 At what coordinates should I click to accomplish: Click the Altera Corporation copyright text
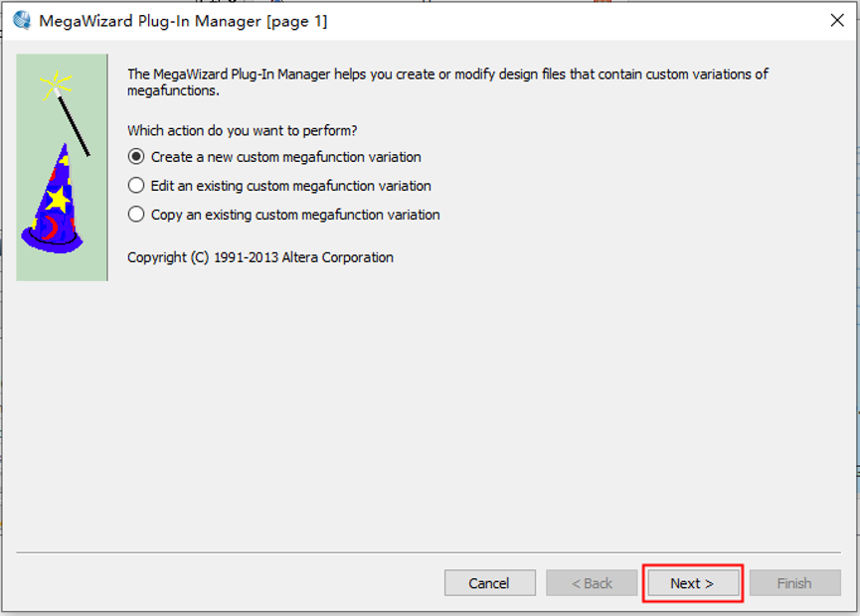tap(260, 257)
